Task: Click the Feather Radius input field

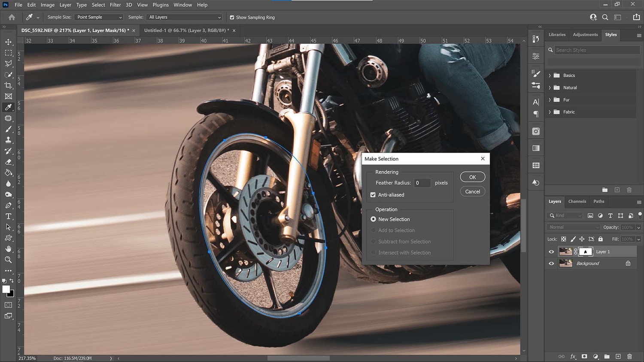Action: [x=422, y=183]
